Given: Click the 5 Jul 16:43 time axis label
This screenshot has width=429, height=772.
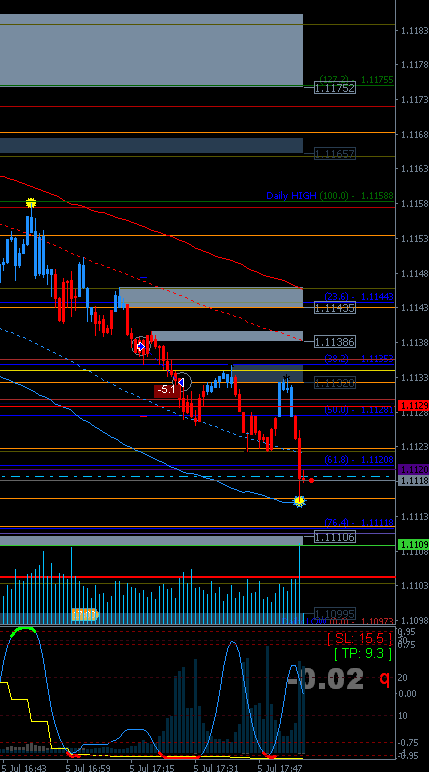Looking at the screenshot, I should [24, 768].
